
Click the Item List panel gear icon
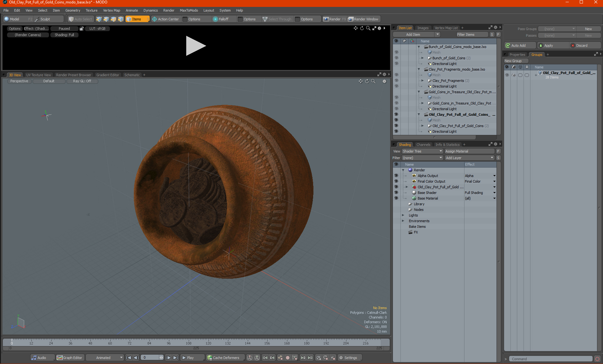(496, 28)
